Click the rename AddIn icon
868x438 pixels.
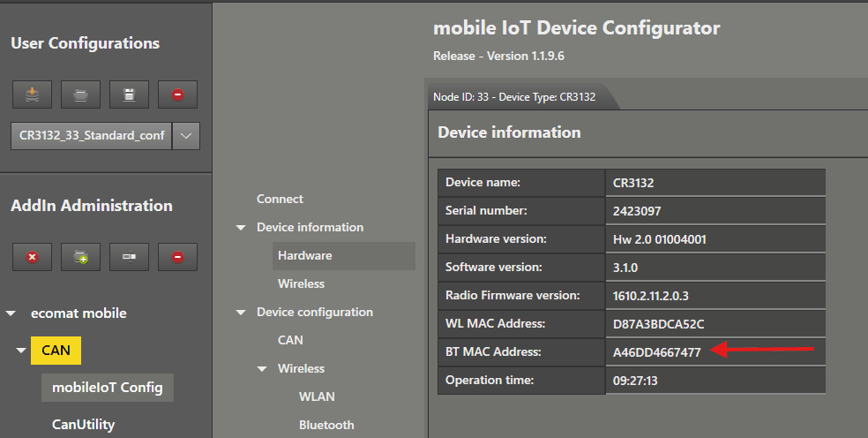(129, 257)
